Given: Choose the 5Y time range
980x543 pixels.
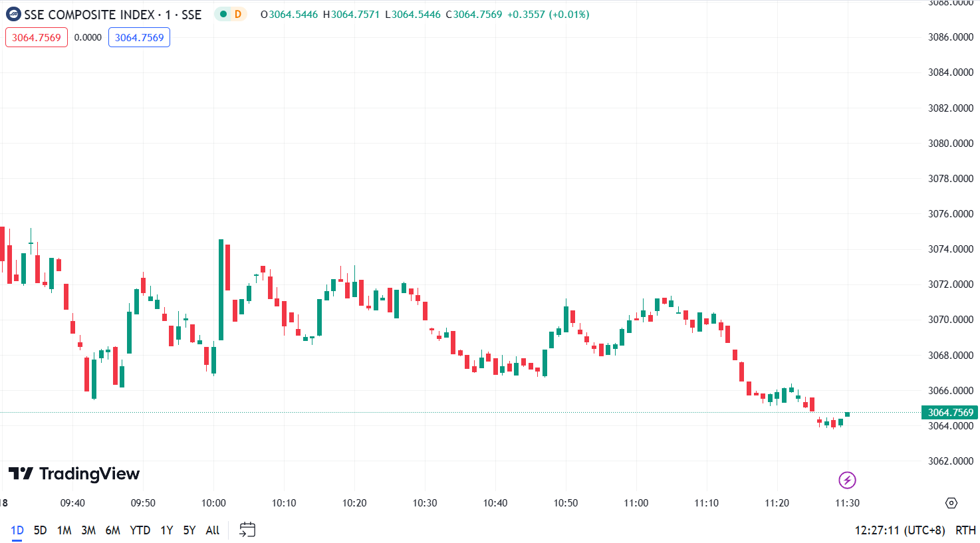Looking at the screenshot, I should tap(189, 530).
